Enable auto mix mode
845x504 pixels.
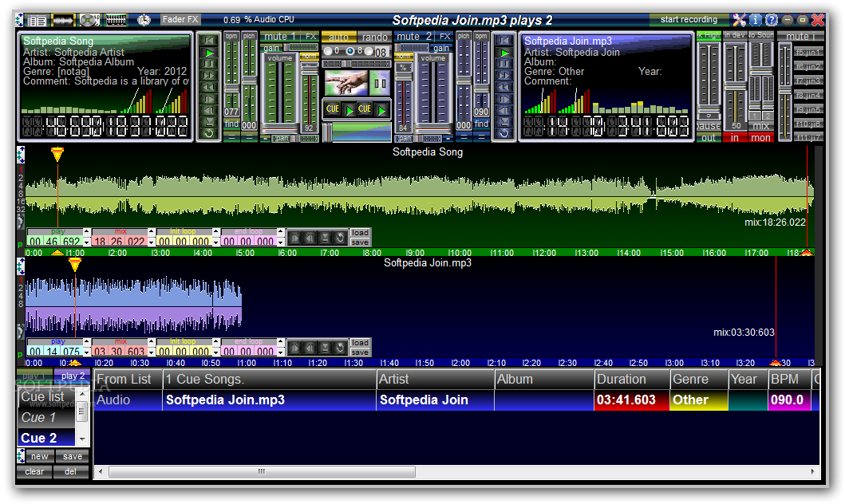339,37
